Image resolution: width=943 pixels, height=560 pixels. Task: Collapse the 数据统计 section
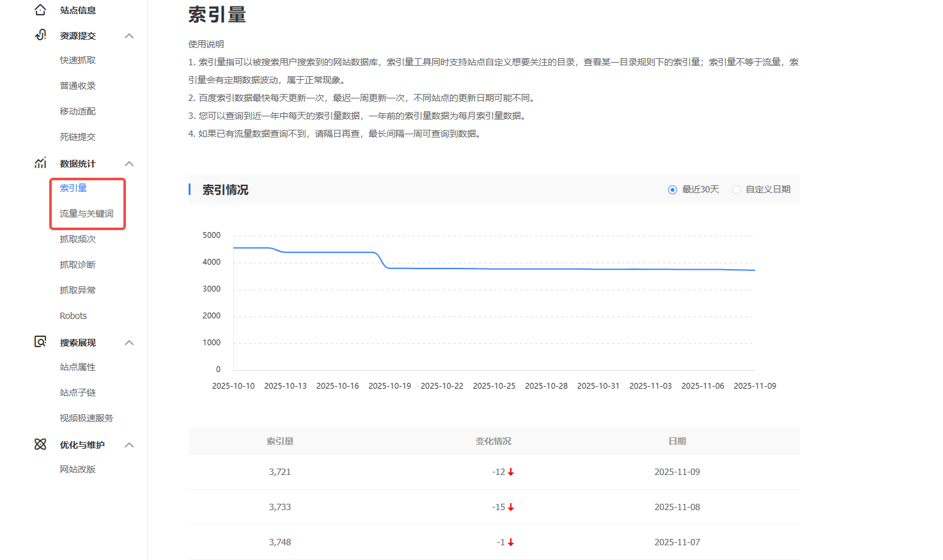tap(130, 164)
